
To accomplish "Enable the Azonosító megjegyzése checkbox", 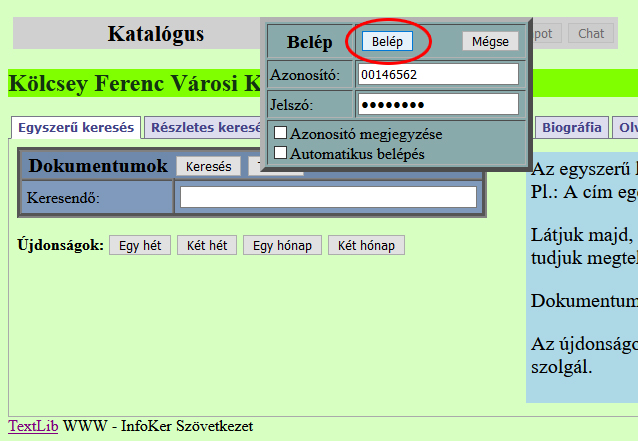I will 281,133.
